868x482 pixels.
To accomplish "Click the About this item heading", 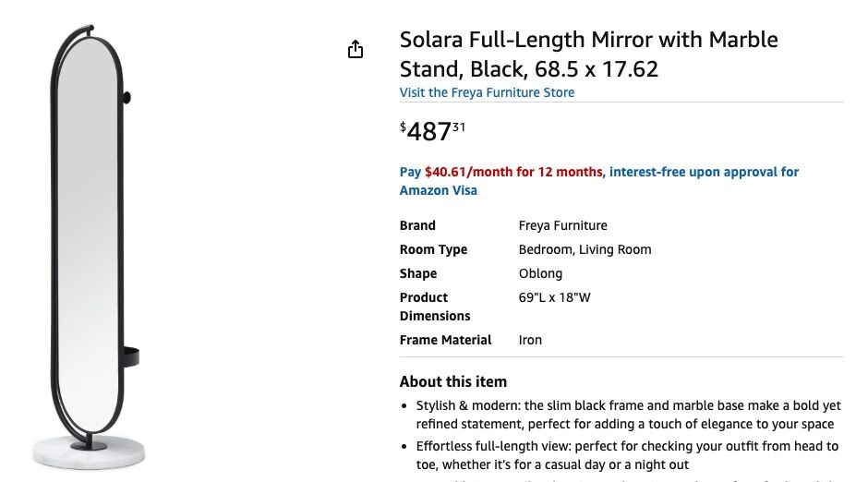I will tap(452, 381).
